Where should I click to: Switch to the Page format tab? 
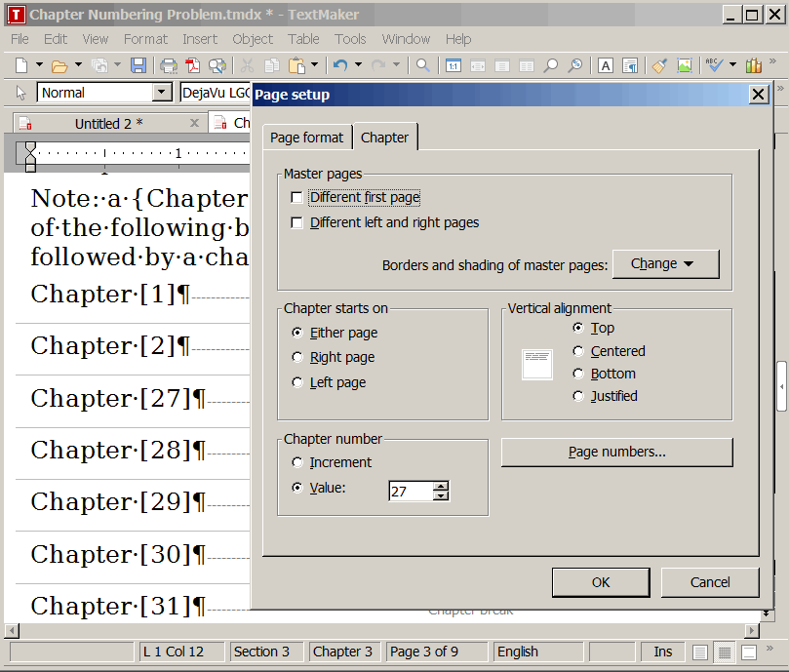pyautogui.click(x=306, y=138)
